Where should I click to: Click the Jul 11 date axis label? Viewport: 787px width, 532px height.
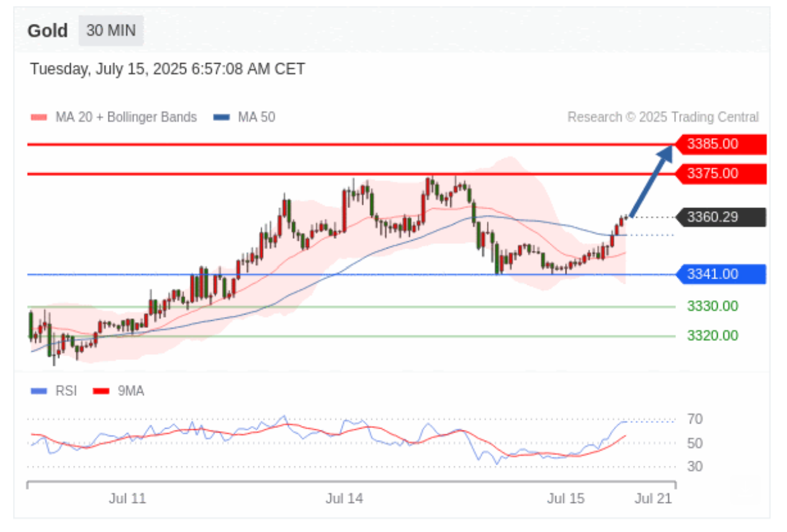(127, 499)
